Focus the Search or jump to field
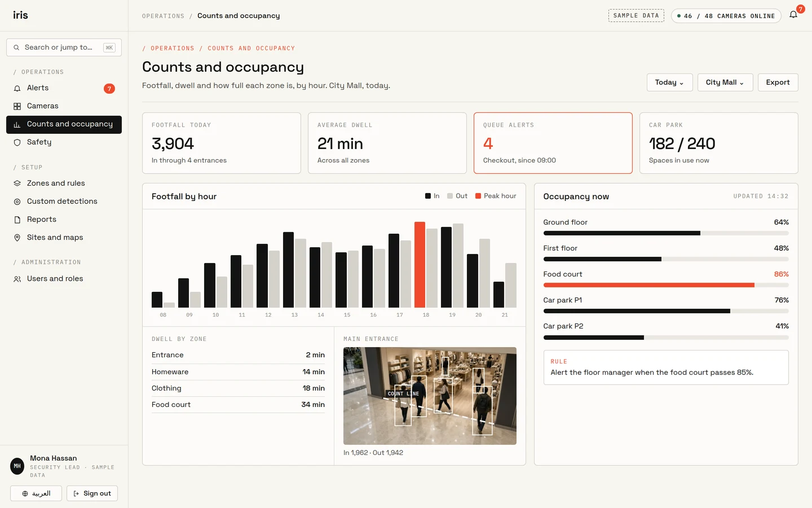The image size is (812, 508). coord(64,47)
